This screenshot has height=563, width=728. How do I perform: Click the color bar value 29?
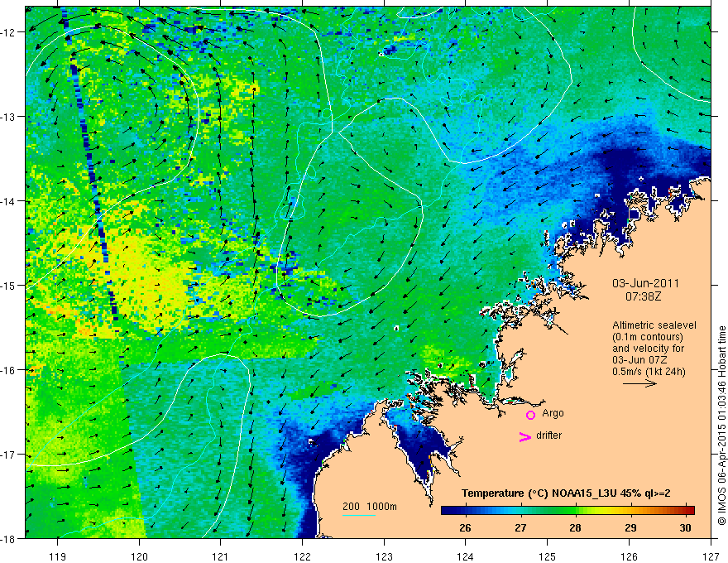click(x=630, y=527)
